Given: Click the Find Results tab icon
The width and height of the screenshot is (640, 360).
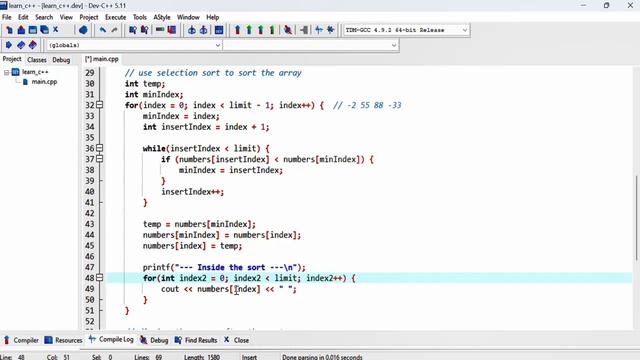Looking at the screenshot, I should [x=178, y=340].
